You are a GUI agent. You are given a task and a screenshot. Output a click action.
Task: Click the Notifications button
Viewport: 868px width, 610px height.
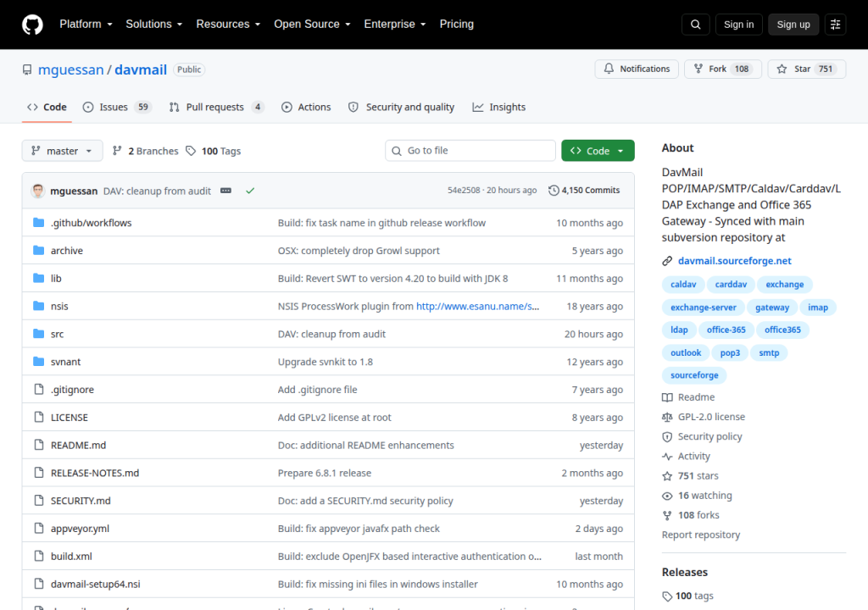click(x=636, y=69)
